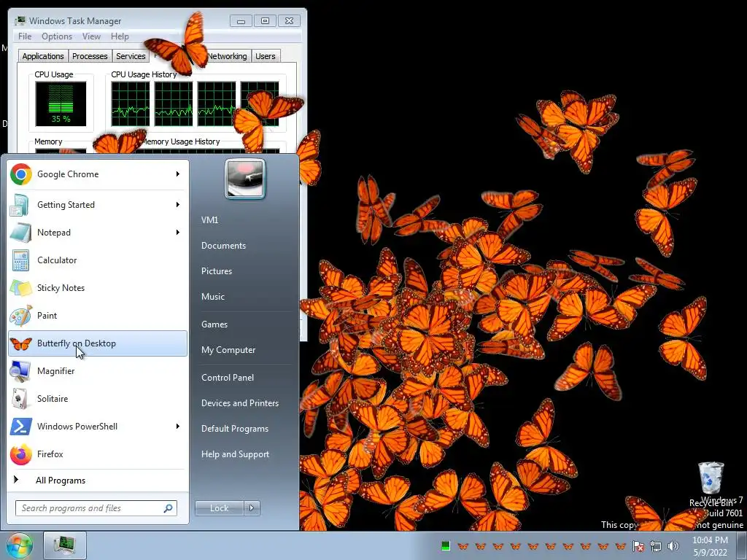This screenshot has height=560, width=747.
Task: Expand Notepad recent files arrow
Action: [178, 233]
